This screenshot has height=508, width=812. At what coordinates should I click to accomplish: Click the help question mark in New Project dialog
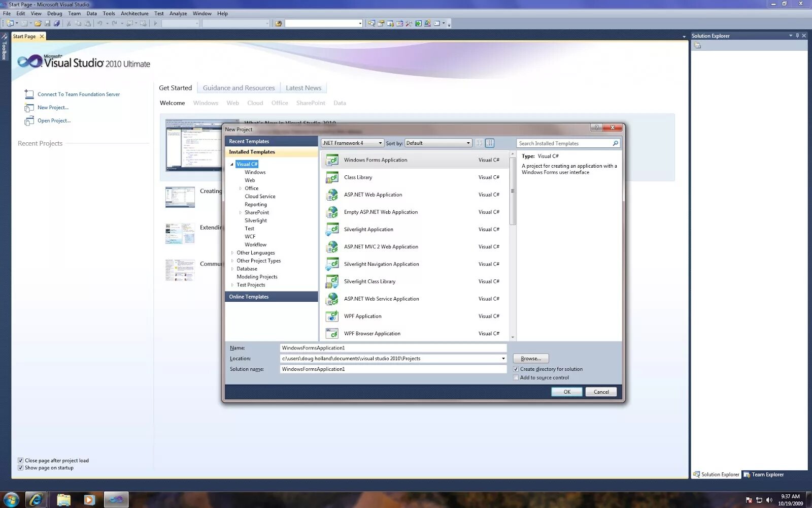(x=596, y=128)
